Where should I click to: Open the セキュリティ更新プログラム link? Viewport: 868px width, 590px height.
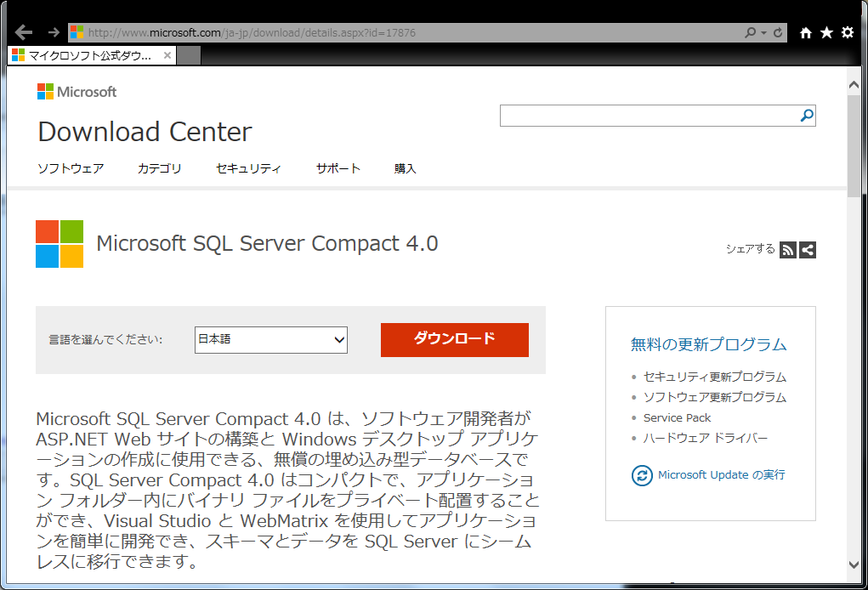tap(714, 377)
